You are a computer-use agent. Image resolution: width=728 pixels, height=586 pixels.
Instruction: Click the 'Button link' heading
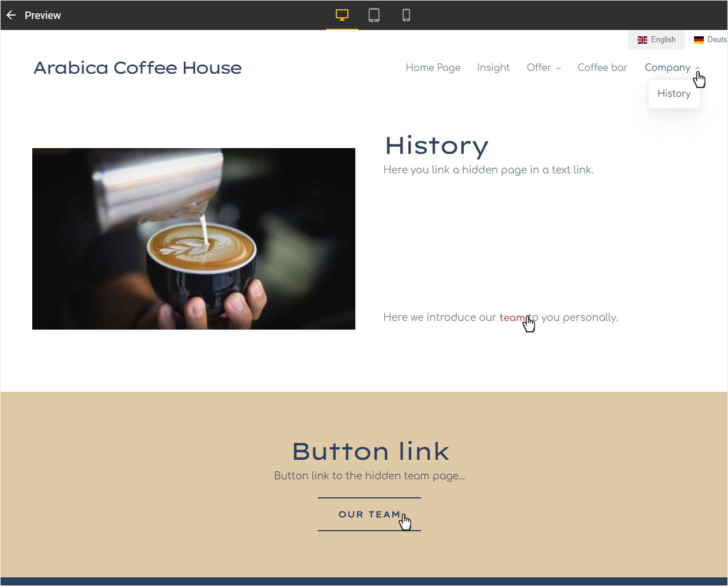click(370, 451)
